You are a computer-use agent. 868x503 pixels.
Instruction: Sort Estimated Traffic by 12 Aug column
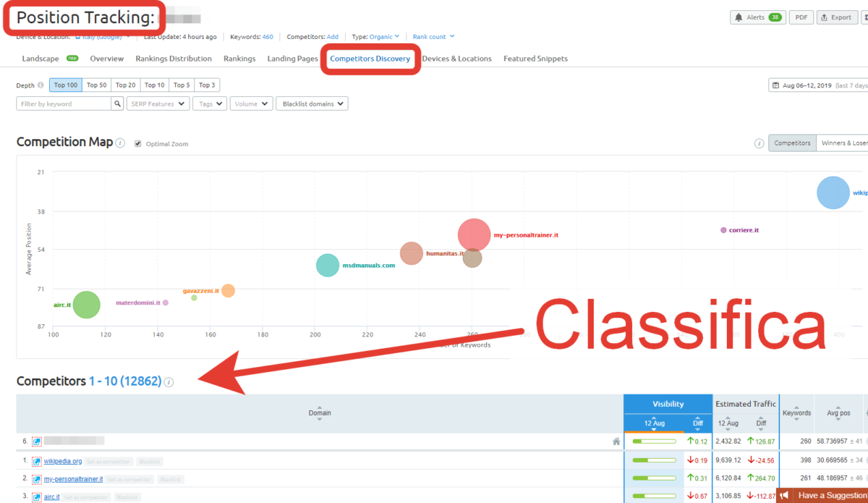coord(728,423)
